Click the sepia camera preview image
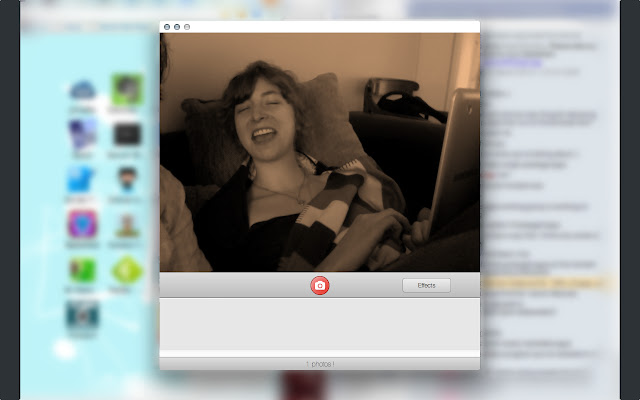640x400 pixels. (319, 152)
